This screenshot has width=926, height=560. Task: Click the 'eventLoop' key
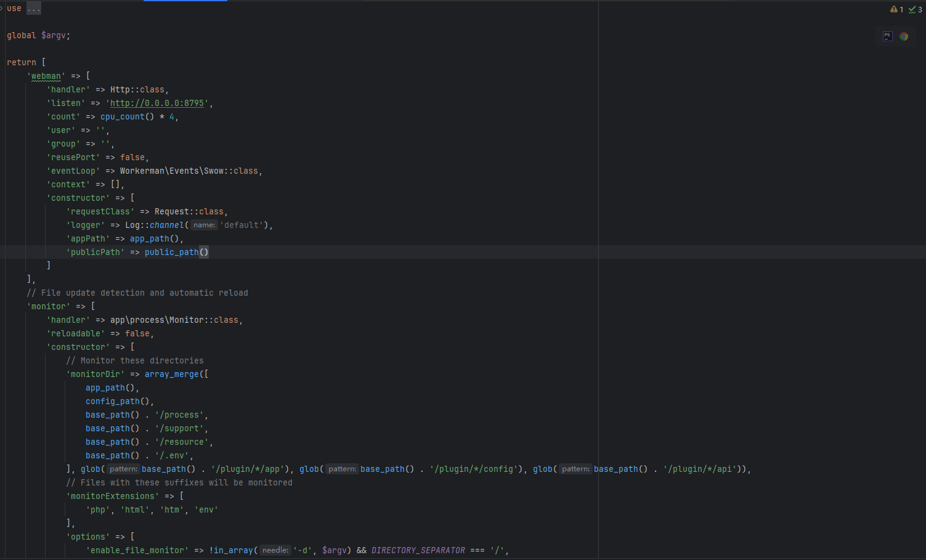tap(73, 171)
